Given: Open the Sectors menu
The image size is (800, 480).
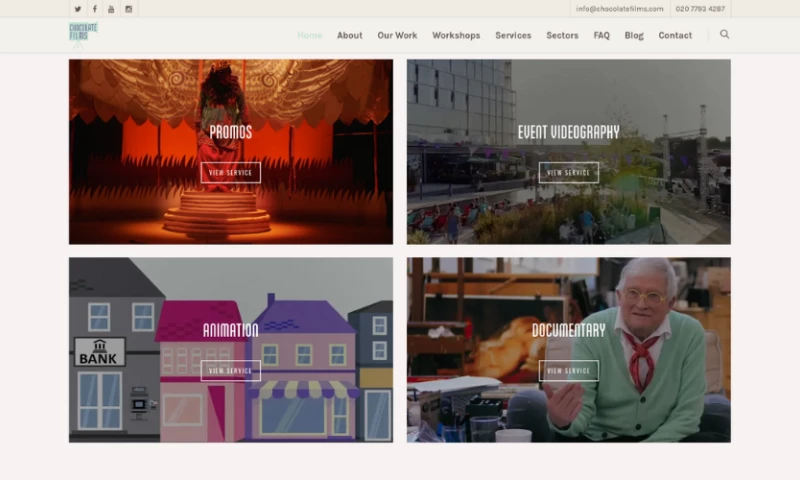Looking at the screenshot, I should point(562,35).
